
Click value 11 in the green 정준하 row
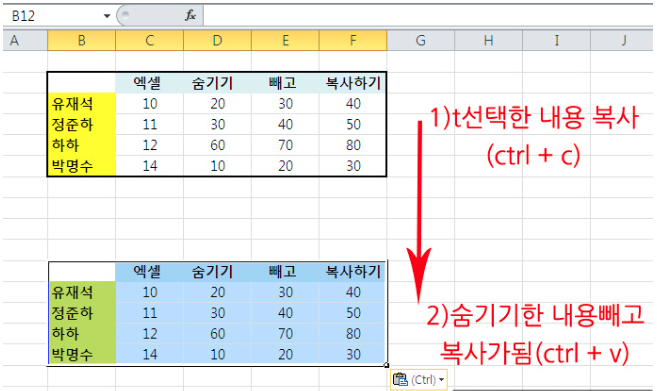pos(150,313)
